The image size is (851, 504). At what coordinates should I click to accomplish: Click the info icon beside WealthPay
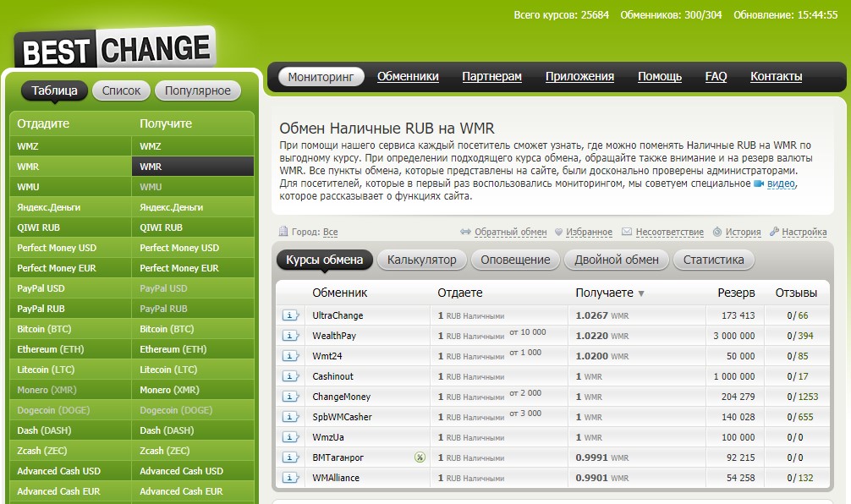click(290, 336)
